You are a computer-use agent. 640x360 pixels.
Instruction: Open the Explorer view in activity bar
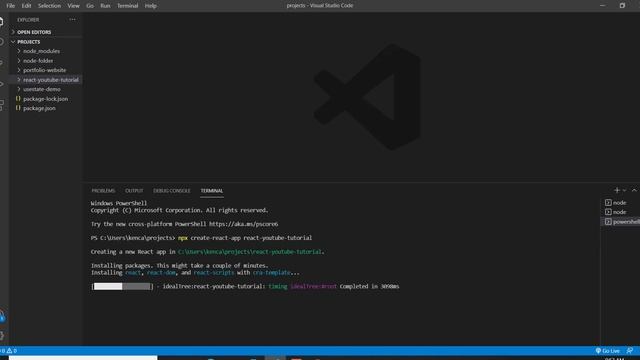[x=2, y=22]
